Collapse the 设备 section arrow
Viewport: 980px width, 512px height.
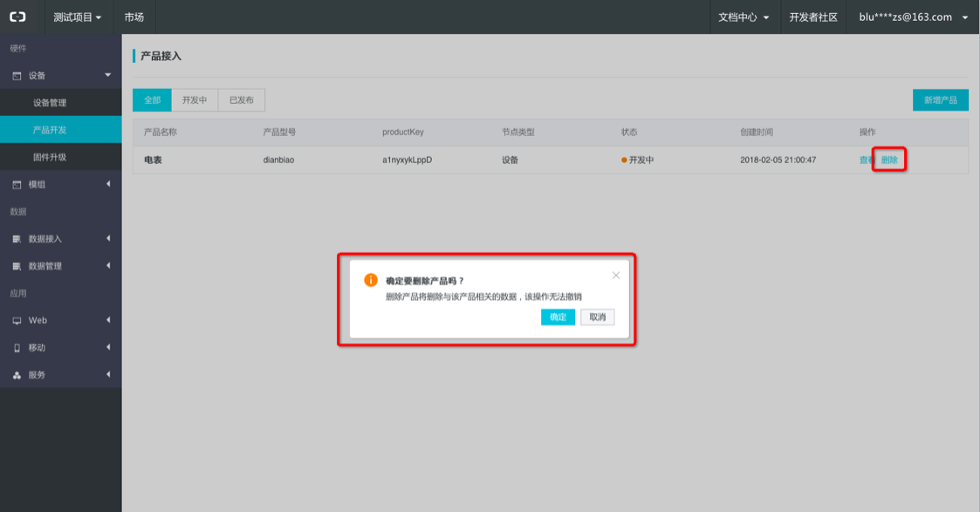[107, 75]
